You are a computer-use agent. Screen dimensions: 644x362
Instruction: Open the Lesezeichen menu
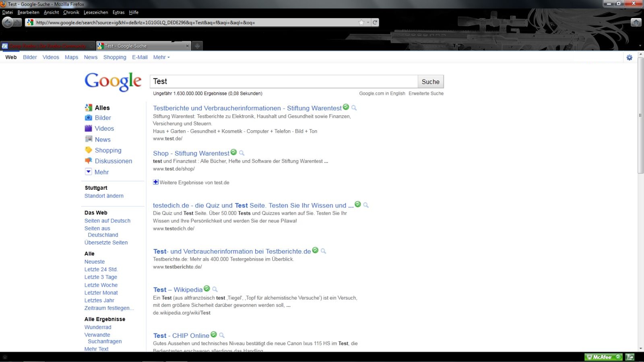[96, 12]
